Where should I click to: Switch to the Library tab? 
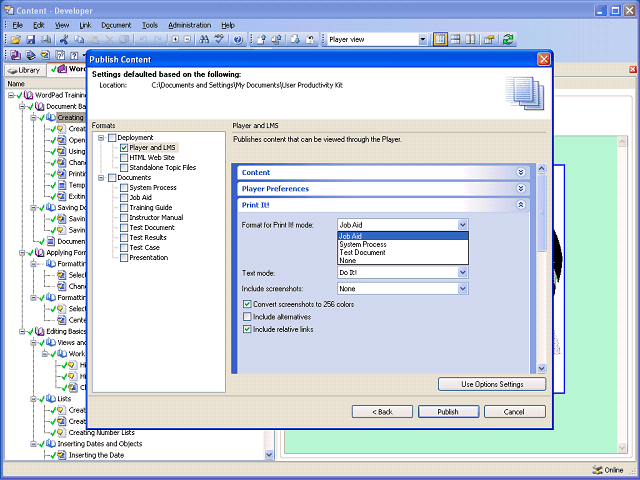click(x=25, y=70)
